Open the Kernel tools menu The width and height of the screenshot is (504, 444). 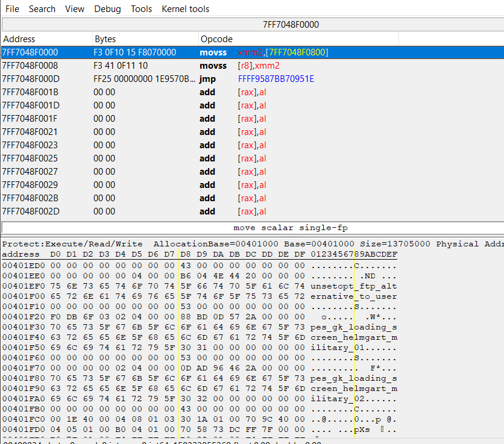tap(186, 9)
